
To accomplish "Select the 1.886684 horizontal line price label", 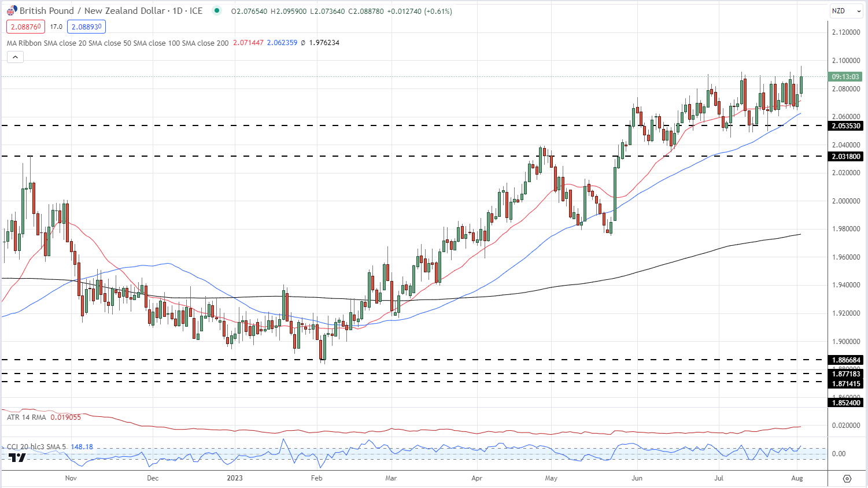I will point(845,360).
